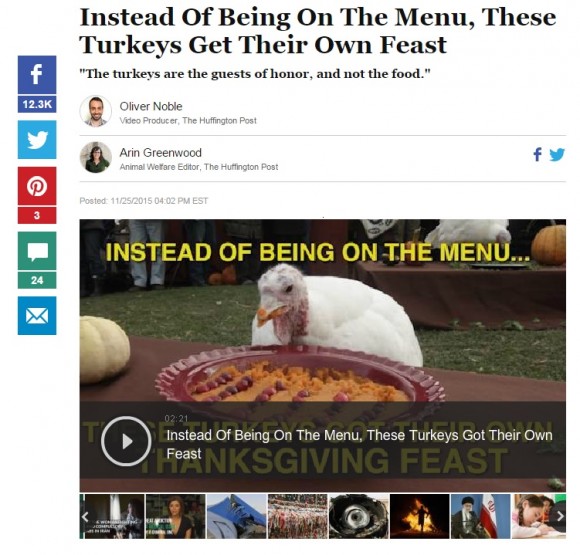
Task: Play the turkey feast video
Action: (126, 441)
